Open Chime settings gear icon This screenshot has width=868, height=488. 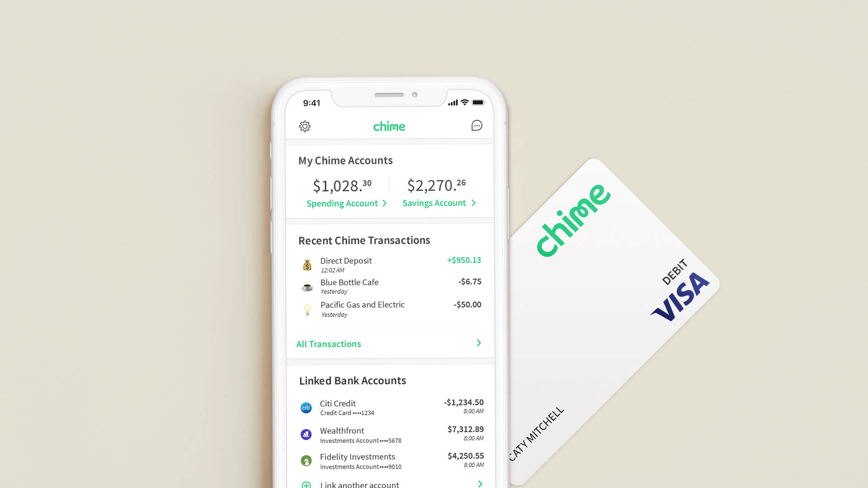click(305, 126)
